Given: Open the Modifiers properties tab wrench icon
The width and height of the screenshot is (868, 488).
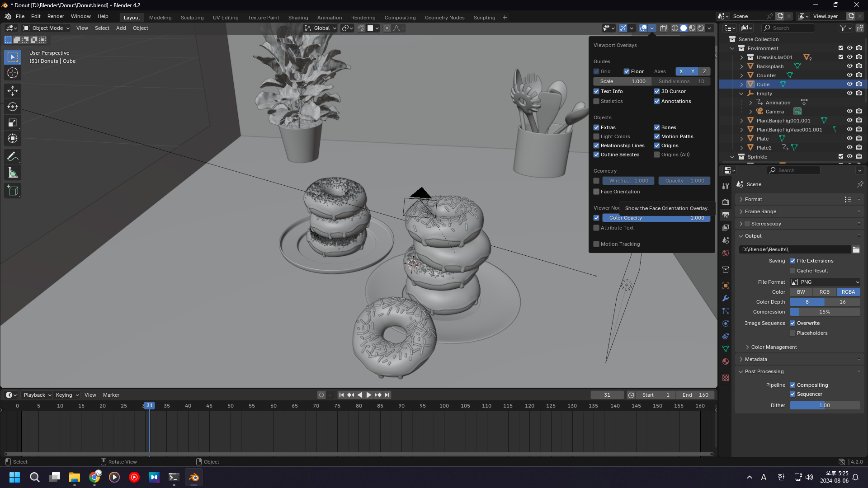Looking at the screenshot, I should (726, 298).
